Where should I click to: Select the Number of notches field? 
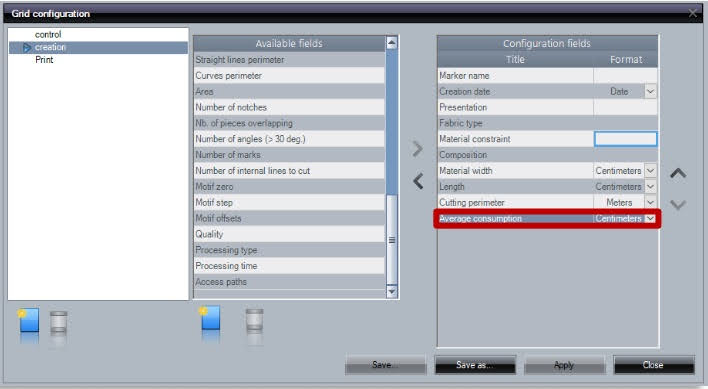(x=289, y=107)
